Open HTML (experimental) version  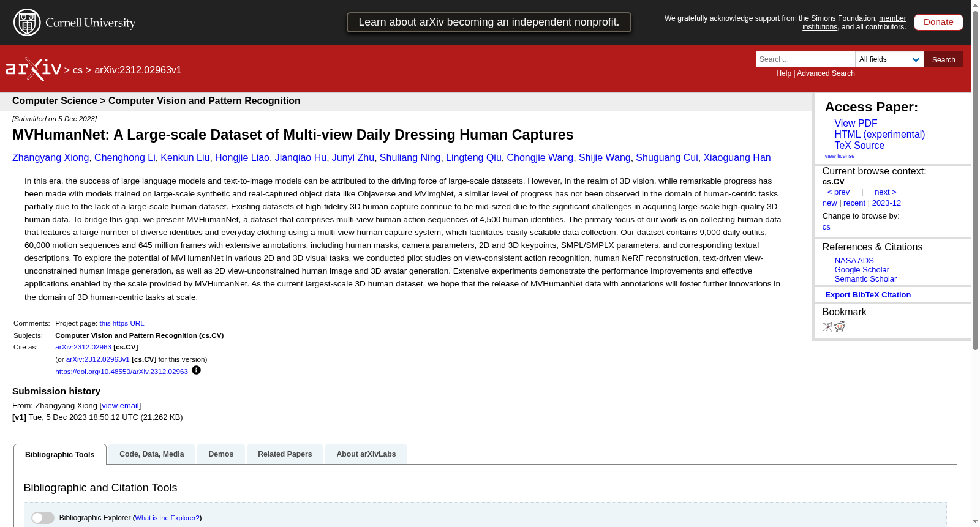[x=880, y=135]
